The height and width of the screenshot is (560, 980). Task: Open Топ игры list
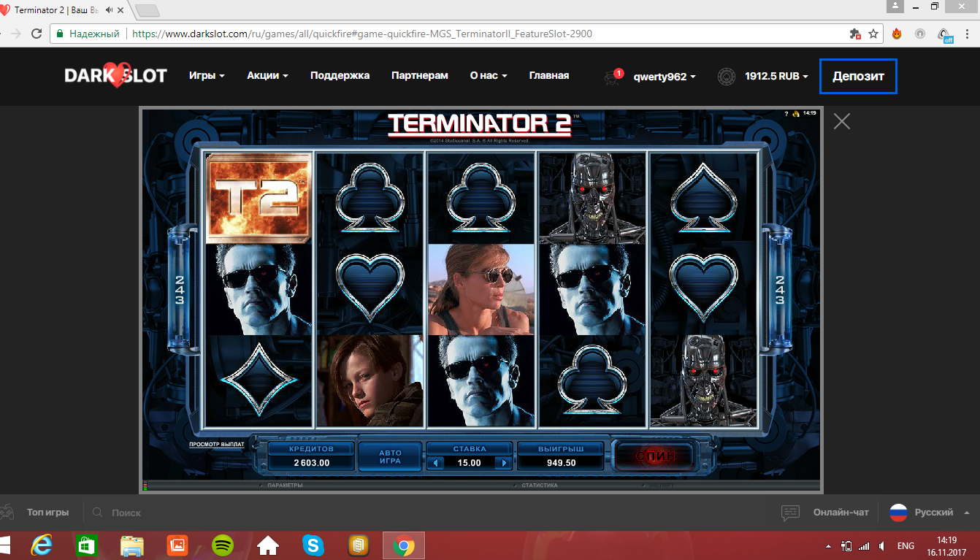pos(47,513)
